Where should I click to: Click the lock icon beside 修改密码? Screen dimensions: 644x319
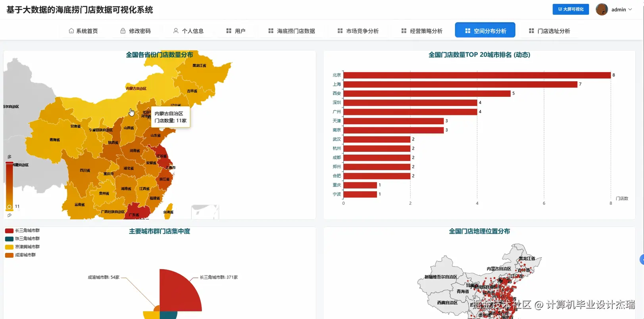click(x=123, y=31)
